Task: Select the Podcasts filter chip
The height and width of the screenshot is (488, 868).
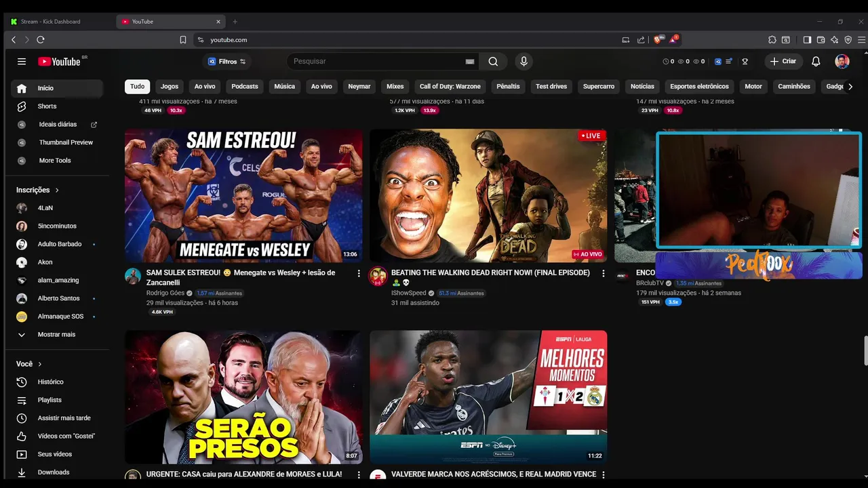Action: tap(245, 87)
